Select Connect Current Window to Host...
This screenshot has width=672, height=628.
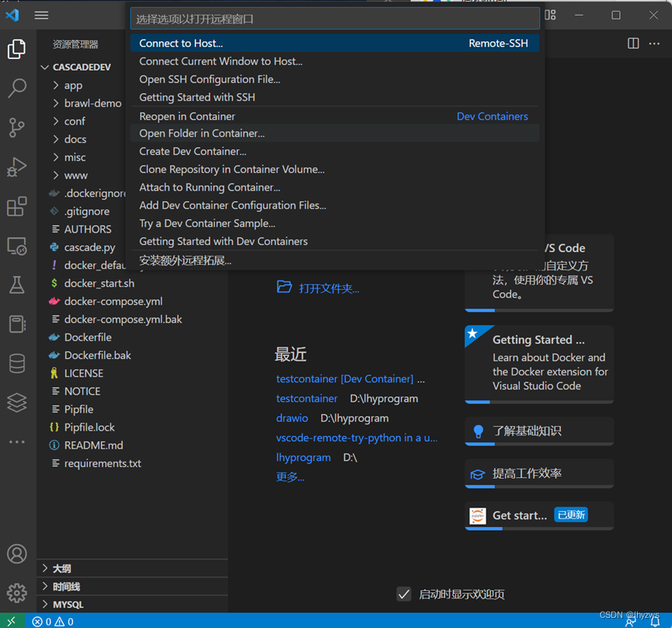(x=335, y=61)
